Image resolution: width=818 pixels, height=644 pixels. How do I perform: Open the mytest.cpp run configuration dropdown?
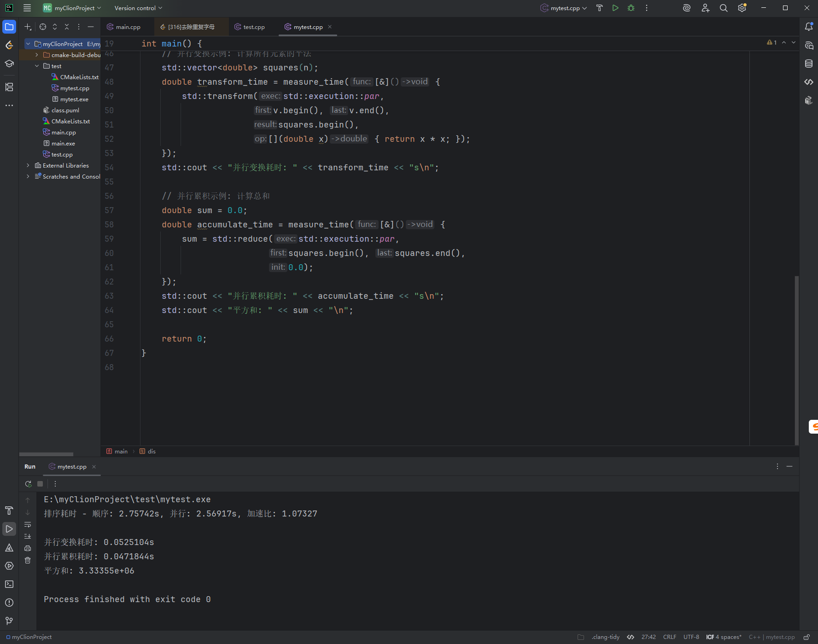(x=564, y=8)
